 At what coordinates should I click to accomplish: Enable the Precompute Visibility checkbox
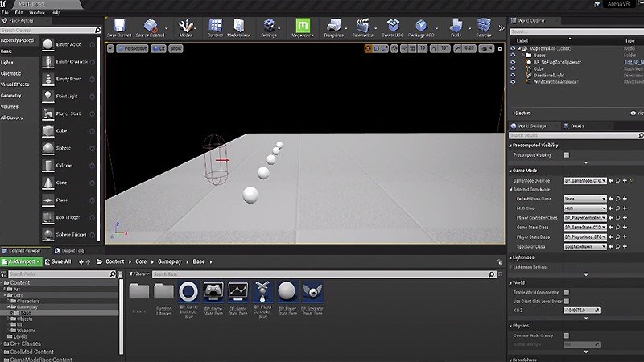click(x=566, y=154)
